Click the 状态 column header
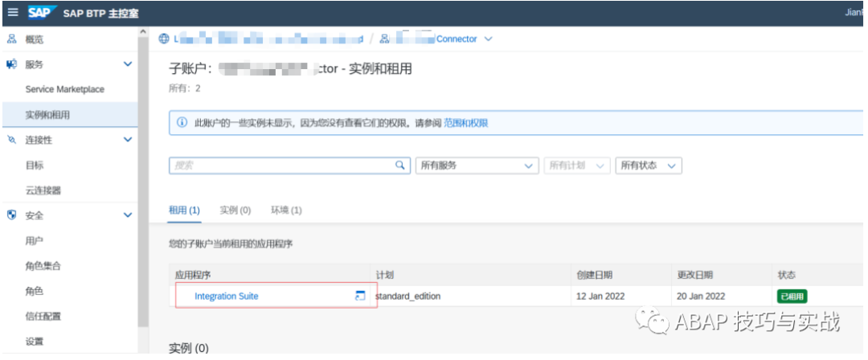 [x=787, y=276]
